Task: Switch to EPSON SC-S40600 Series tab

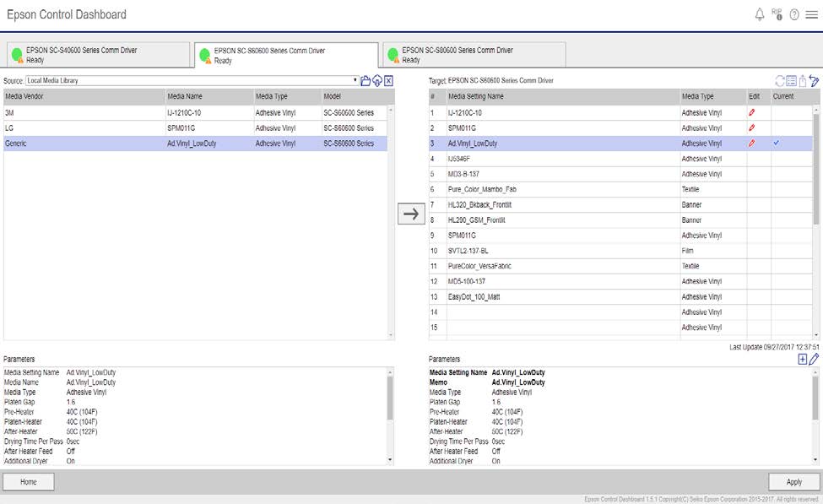Action: [x=96, y=55]
